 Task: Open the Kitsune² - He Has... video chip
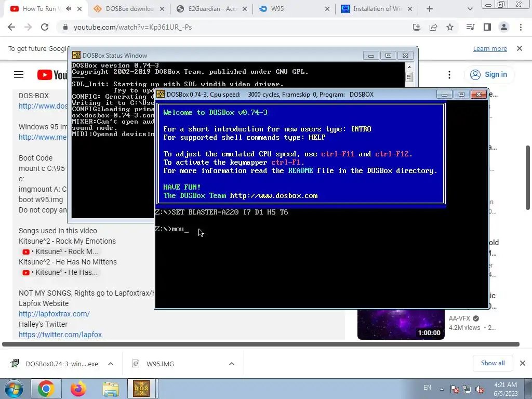pos(59,272)
